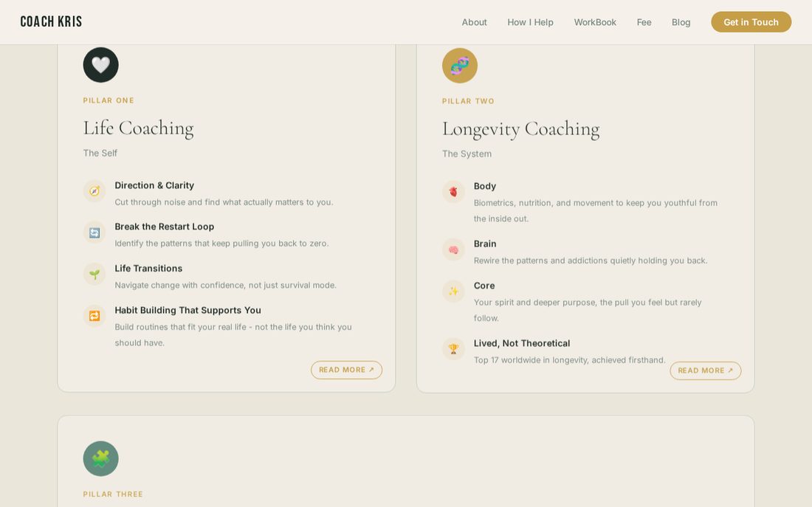
Task: Click 'Navigate change with confidence' description
Action: coord(225,286)
